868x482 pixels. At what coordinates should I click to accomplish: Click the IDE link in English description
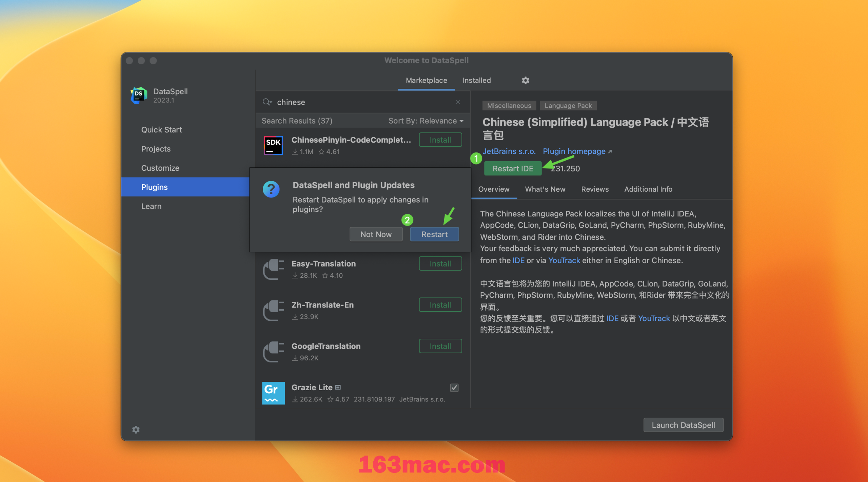point(518,260)
